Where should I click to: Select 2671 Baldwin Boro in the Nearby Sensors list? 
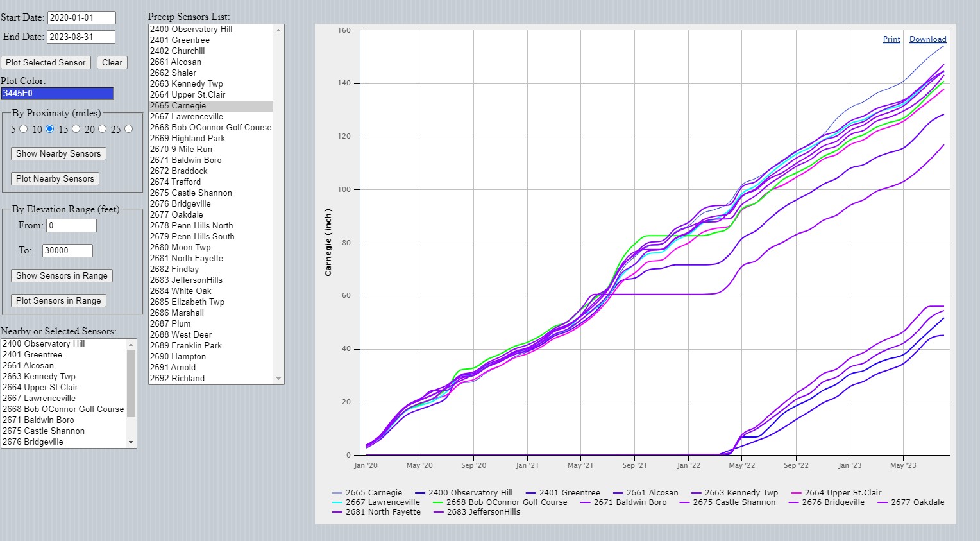point(38,420)
